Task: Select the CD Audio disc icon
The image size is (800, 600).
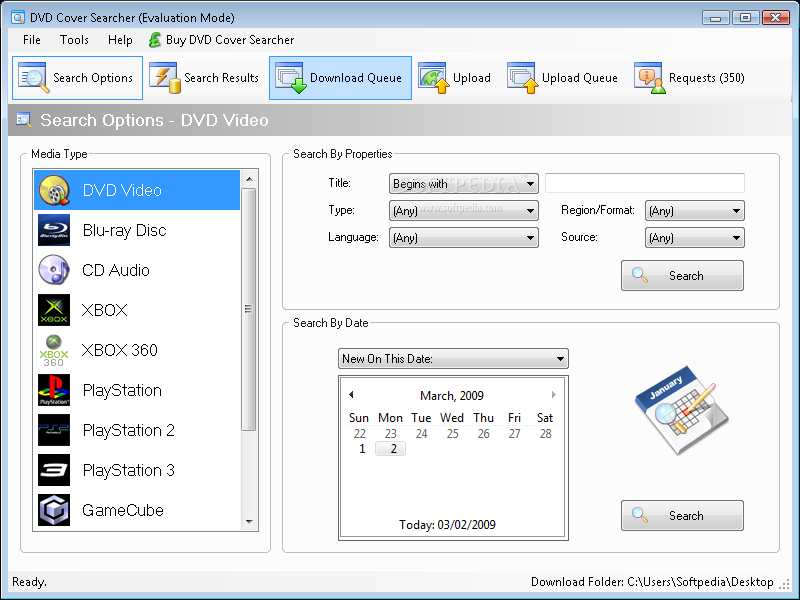Action: [x=54, y=270]
